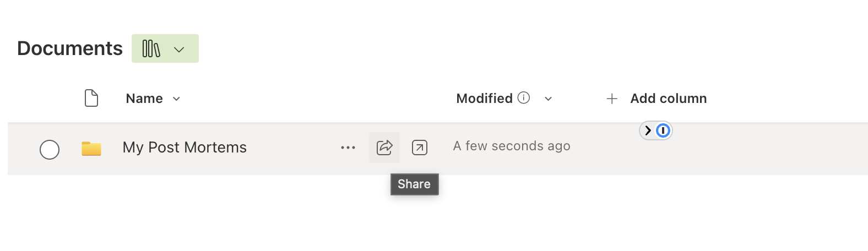The height and width of the screenshot is (251, 868).
Task: Open the Modified column dropdown chevron
Action: tap(548, 99)
